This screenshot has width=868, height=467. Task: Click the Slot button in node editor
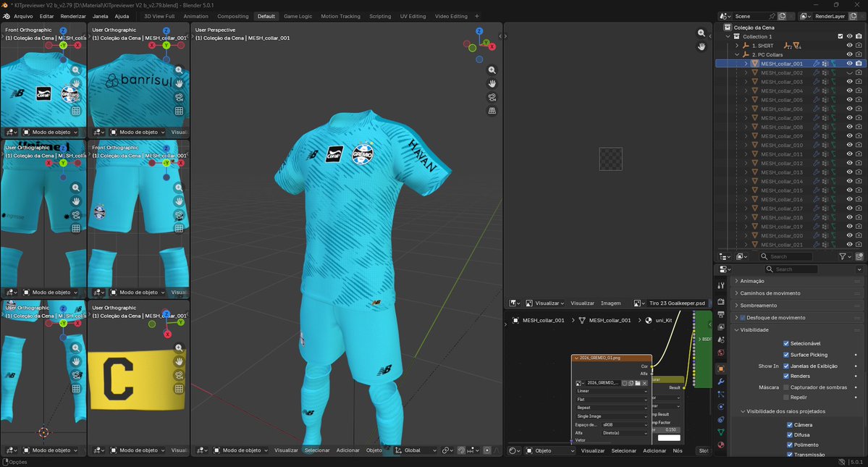[x=704, y=451]
